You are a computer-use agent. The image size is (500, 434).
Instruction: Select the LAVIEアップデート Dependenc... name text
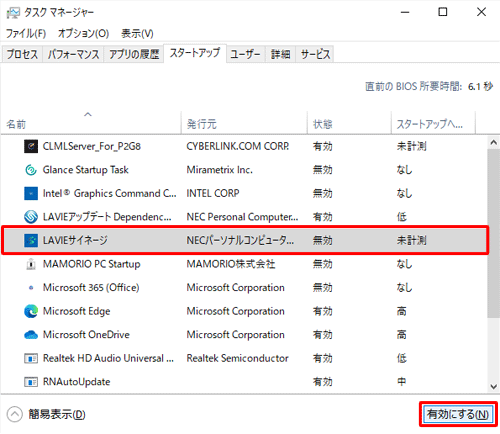pos(107,217)
